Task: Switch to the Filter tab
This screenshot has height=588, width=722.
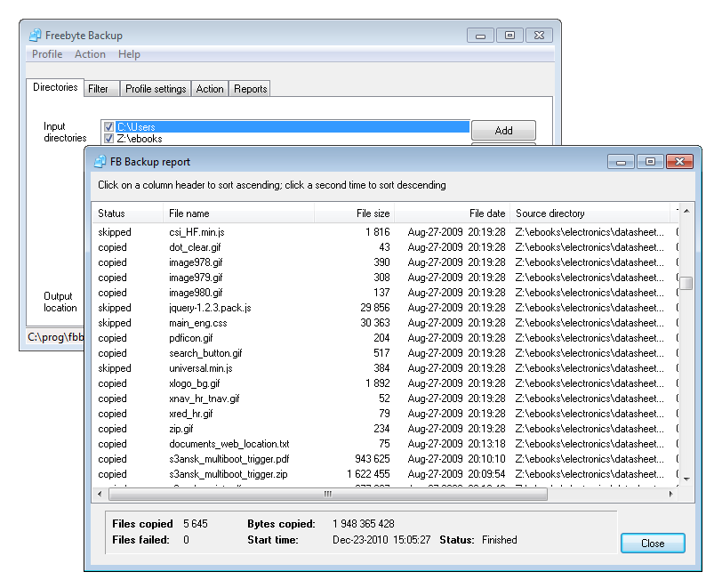Action: [101, 88]
